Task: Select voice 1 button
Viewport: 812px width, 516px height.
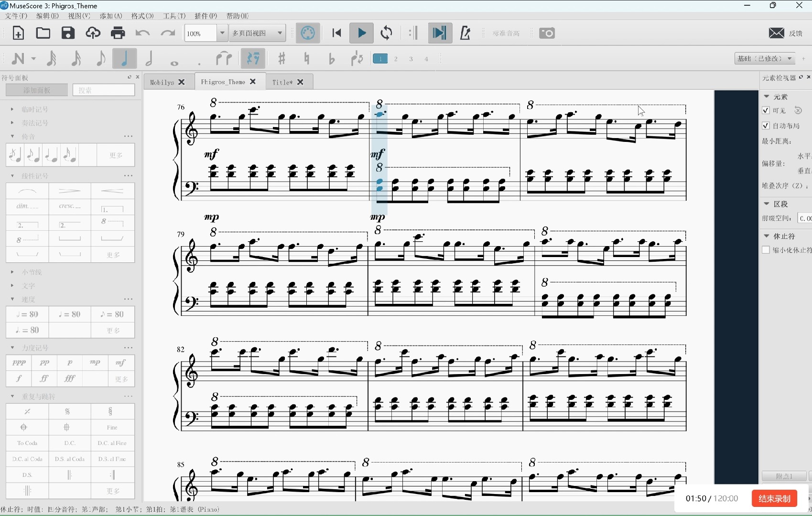Action: pyautogui.click(x=380, y=59)
